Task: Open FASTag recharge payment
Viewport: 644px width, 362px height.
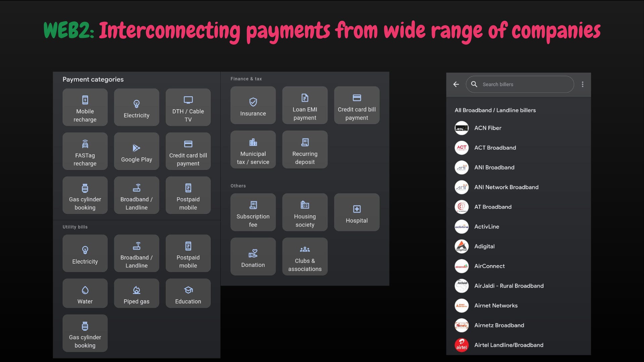Action: (x=85, y=151)
